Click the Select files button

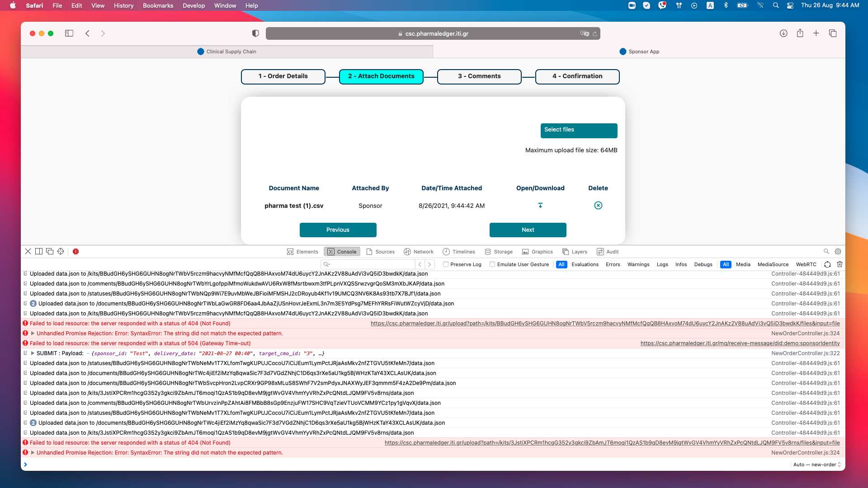coord(579,131)
